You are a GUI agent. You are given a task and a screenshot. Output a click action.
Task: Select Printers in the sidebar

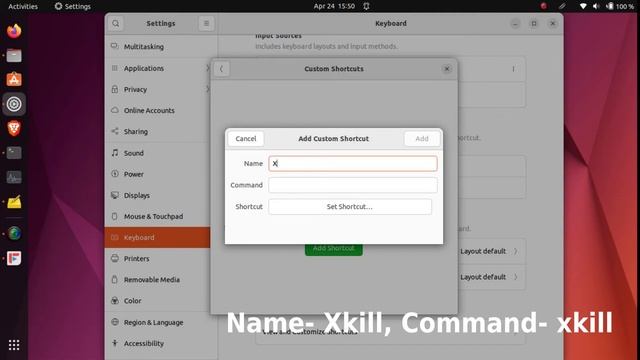pyautogui.click(x=158, y=259)
